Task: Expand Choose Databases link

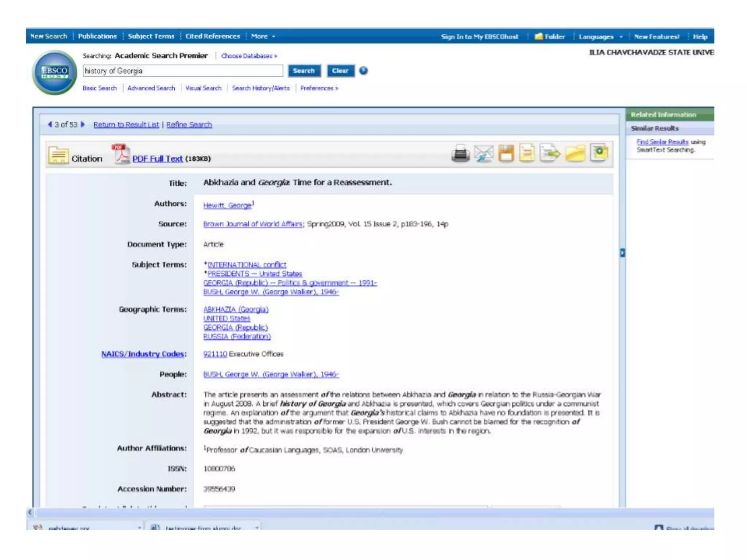Action: point(249,56)
